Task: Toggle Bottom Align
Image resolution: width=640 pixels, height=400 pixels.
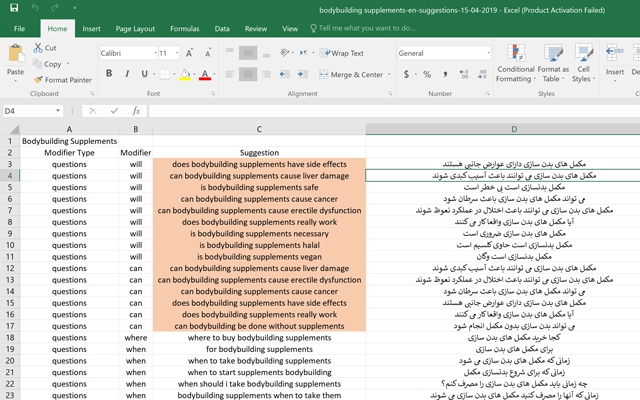Action: coord(267,53)
